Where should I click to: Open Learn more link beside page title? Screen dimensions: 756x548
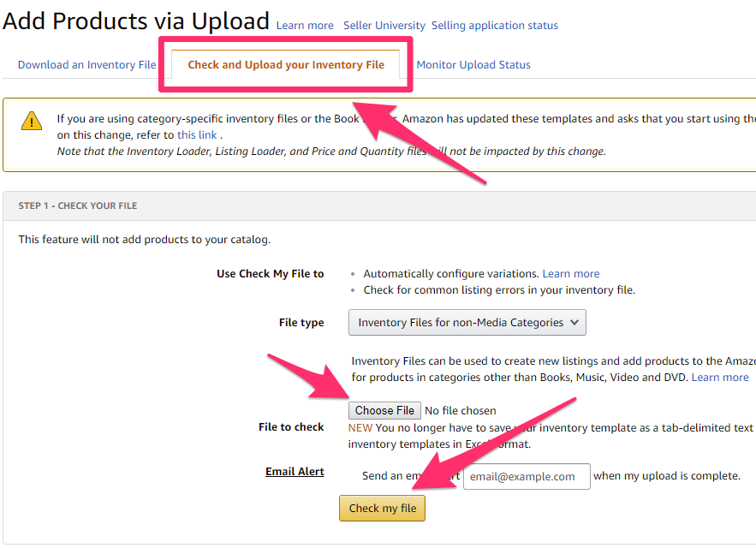click(305, 25)
